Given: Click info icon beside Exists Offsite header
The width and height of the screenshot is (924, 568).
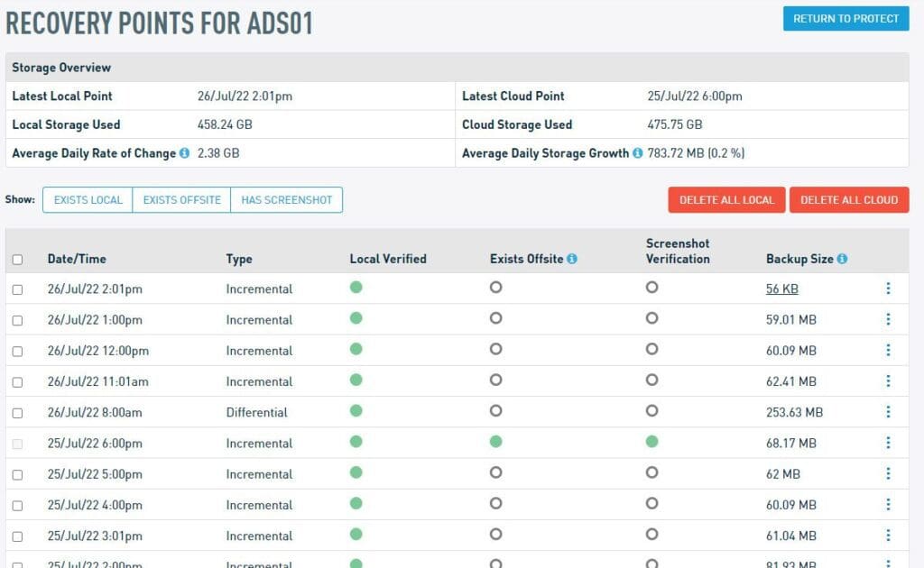Looking at the screenshot, I should coord(572,259).
